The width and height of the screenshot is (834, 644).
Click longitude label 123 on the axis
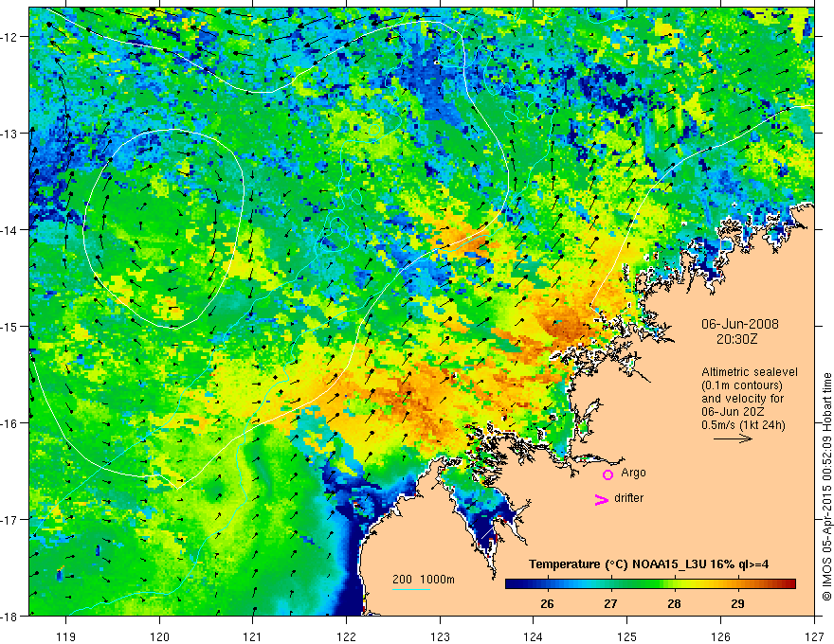pos(440,636)
